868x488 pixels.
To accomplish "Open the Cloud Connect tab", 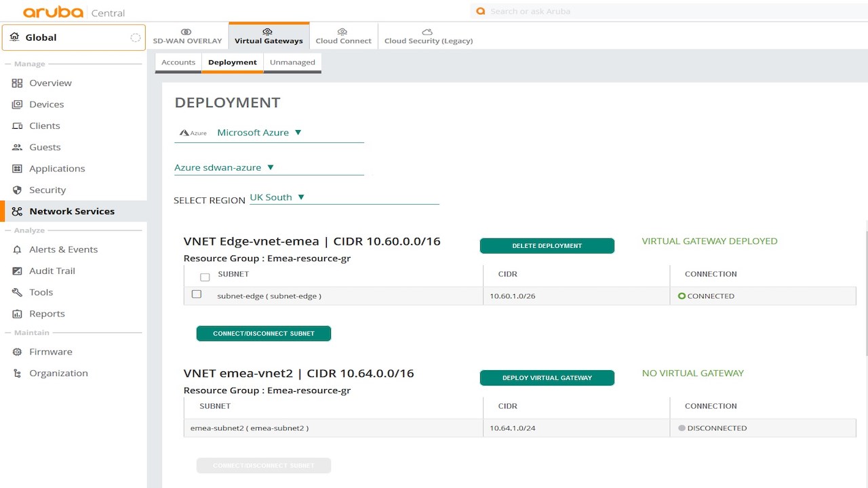I will (343, 35).
